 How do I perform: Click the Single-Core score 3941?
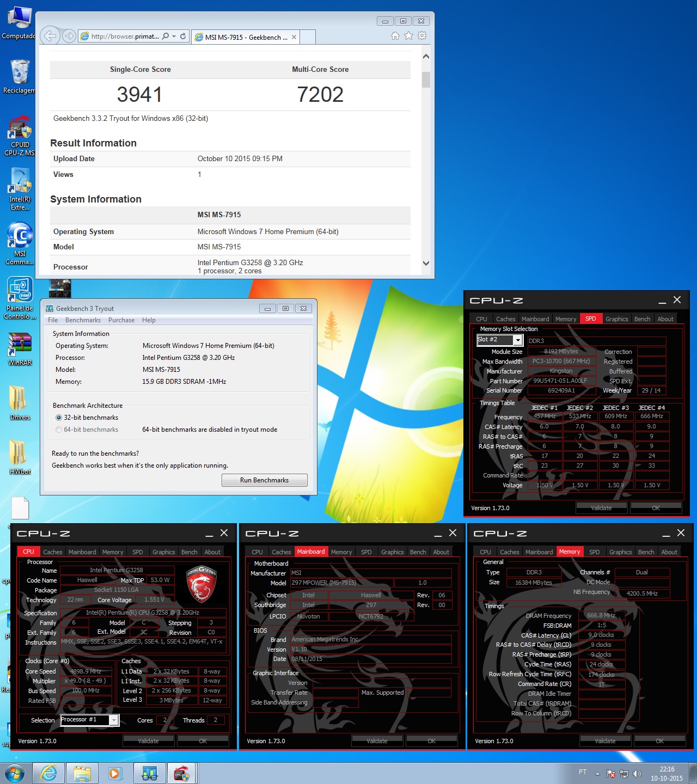click(x=139, y=95)
